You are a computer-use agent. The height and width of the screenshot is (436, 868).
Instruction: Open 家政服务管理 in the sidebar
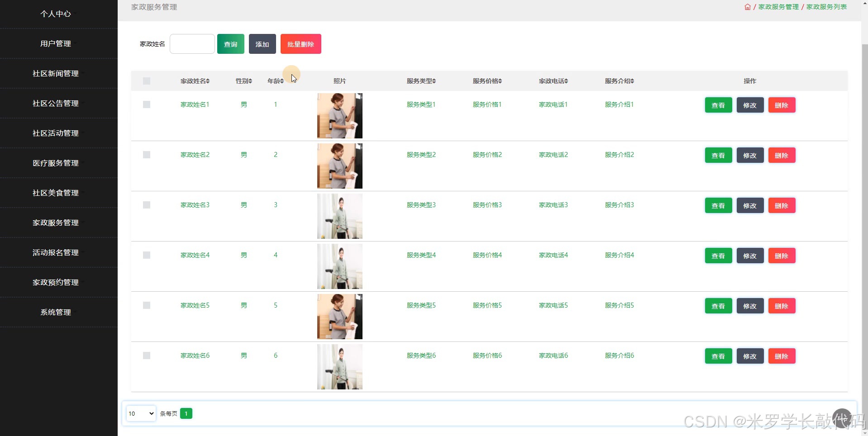(56, 223)
